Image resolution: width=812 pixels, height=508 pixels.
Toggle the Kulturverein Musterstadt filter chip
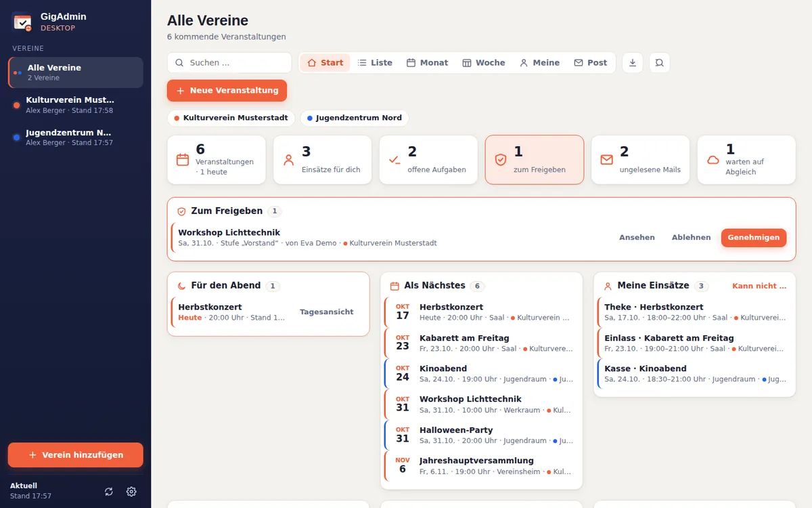coord(231,118)
